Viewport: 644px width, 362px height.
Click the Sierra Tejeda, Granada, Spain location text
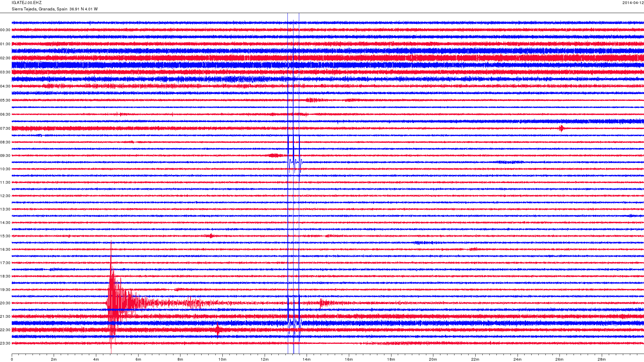[x=40, y=9]
